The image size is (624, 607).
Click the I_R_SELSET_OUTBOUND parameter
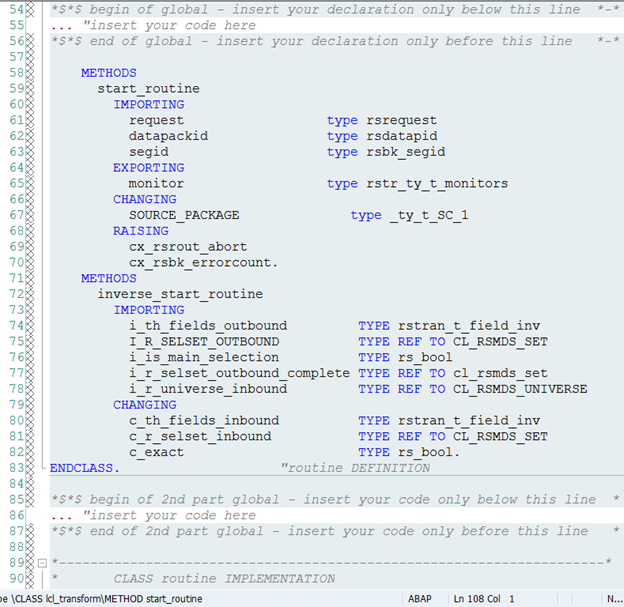click(x=204, y=342)
